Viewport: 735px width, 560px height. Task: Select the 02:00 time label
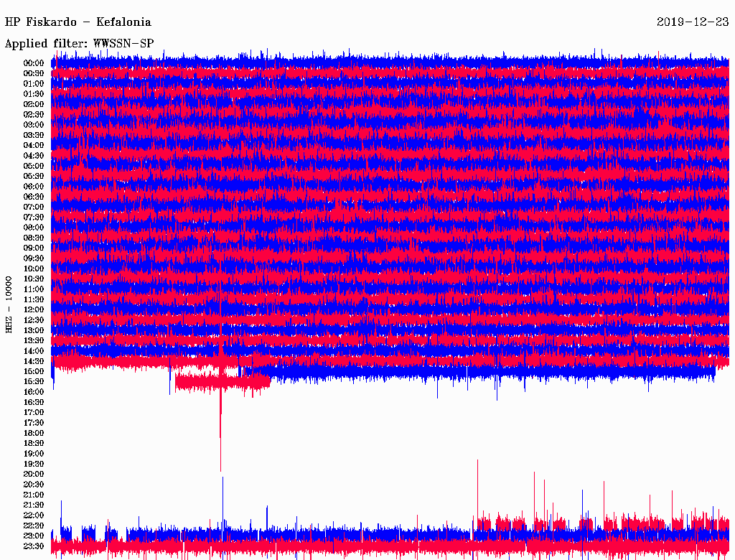click(34, 105)
